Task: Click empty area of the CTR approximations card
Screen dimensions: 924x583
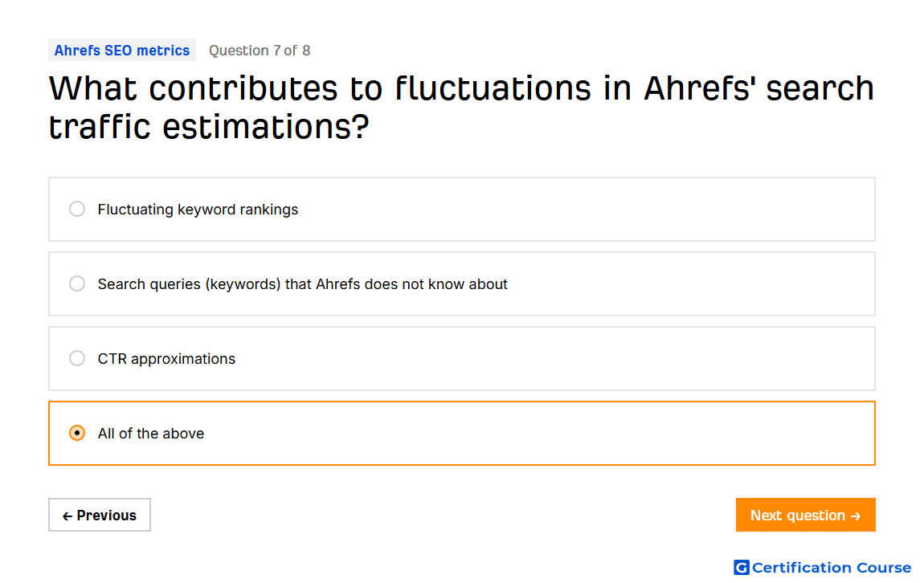Action: click(554, 359)
